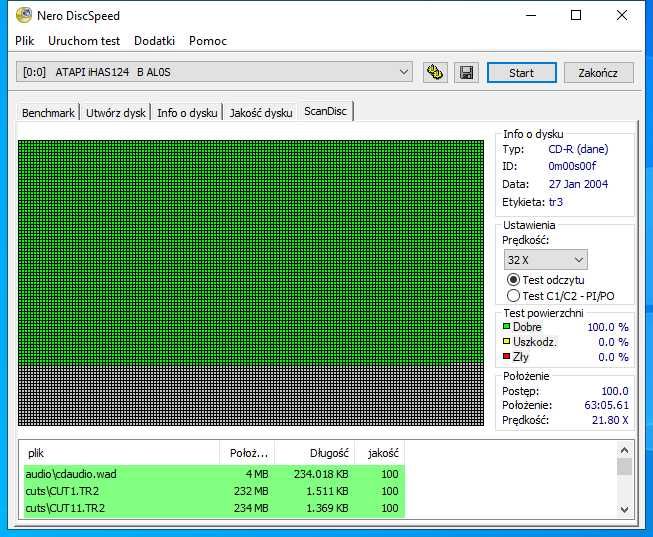Select the audio\cdaudio.wad file row

point(214,474)
